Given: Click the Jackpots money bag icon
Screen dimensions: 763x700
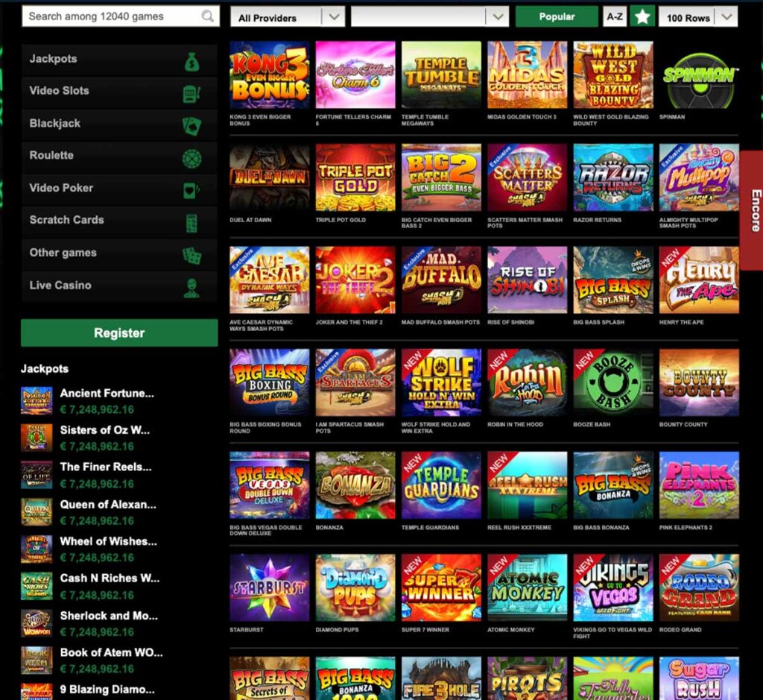Looking at the screenshot, I should (x=191, y=62).
